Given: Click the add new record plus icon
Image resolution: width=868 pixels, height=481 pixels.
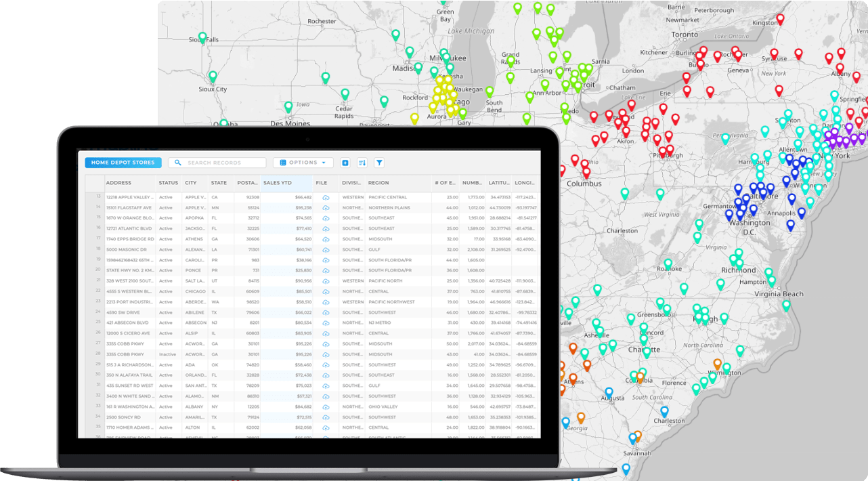Looking at the screenshot, I should click(x=345, y=163).
